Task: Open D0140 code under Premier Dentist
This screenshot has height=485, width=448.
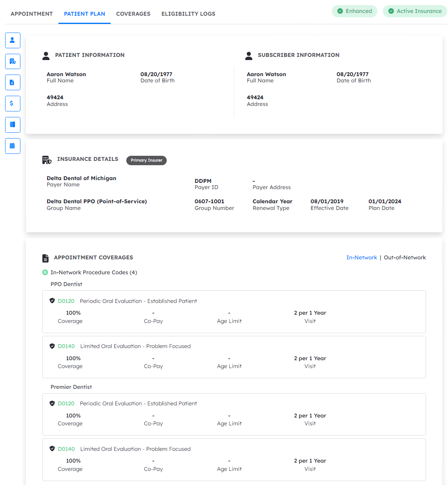Action: coord(66,449)
